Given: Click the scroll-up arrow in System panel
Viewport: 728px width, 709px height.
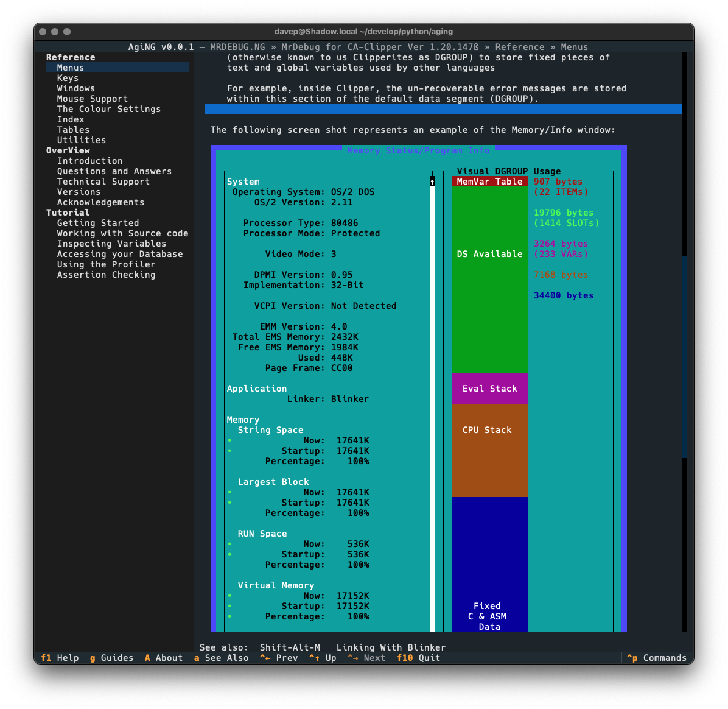Looking at the screenshot, I should [x=432, y=182].
